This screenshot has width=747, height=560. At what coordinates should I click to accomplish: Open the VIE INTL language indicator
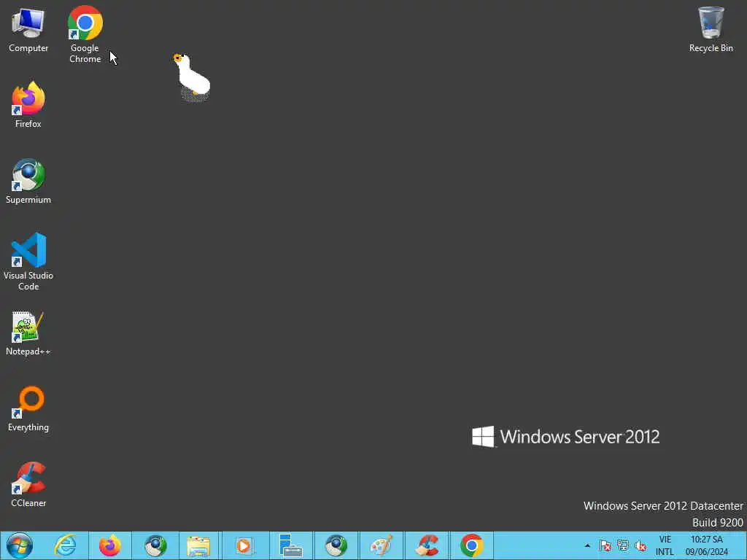click(665, 545)
